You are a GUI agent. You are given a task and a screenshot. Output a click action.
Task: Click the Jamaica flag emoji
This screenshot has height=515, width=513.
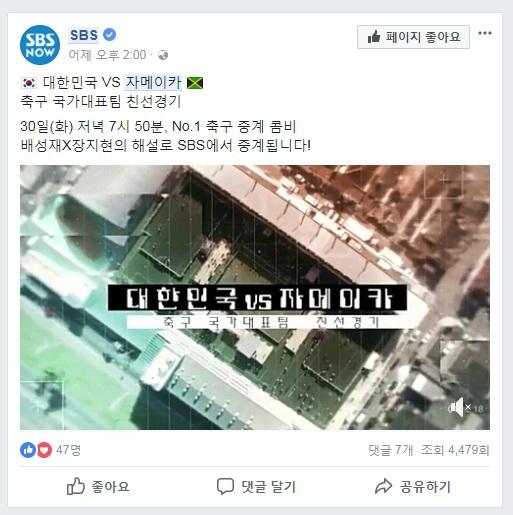pos(195,83)
